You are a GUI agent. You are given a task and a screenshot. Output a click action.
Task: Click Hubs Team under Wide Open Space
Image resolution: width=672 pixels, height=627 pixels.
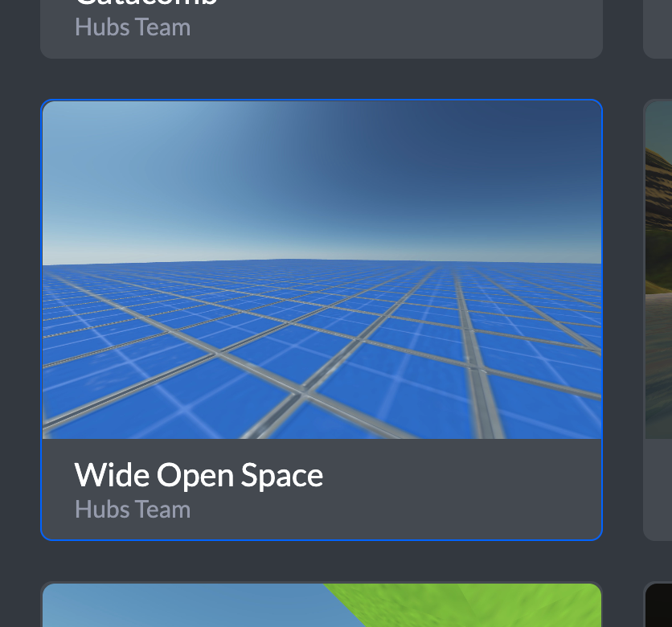(x=133, y=510)
